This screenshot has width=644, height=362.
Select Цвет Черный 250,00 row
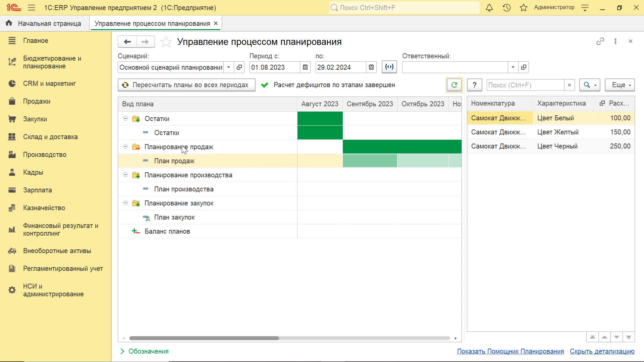click(x=551, y=146)
